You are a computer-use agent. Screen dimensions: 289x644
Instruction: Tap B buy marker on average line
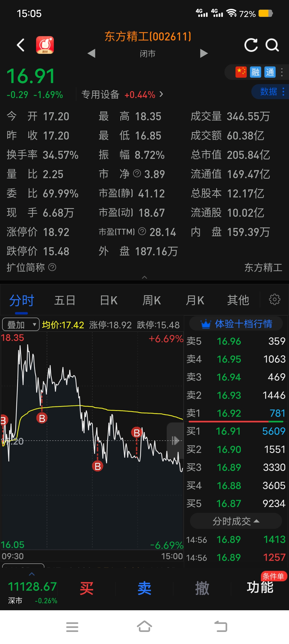[42, 418]
